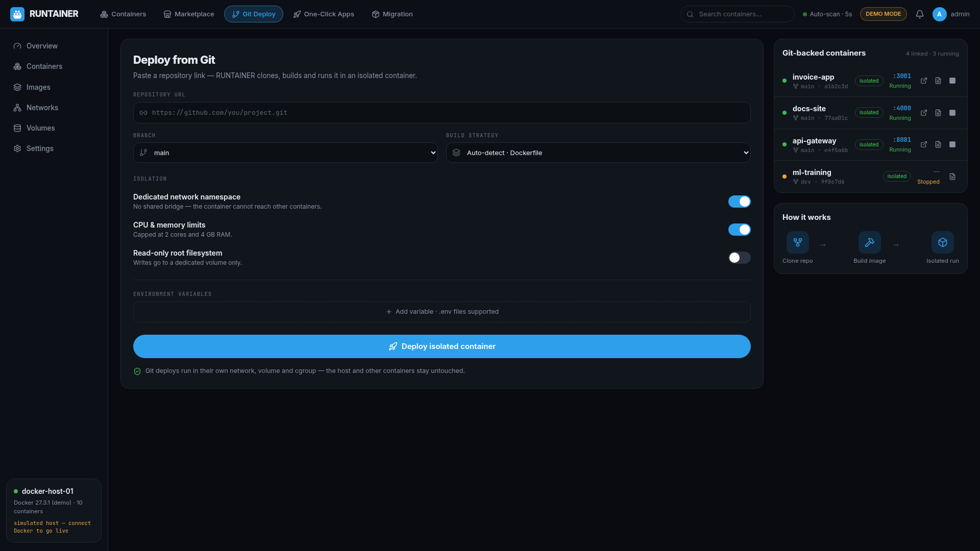This screenshot has height=551, width=980.
Task: Open Containers in the sidebar
Action: tap(54, 66)
